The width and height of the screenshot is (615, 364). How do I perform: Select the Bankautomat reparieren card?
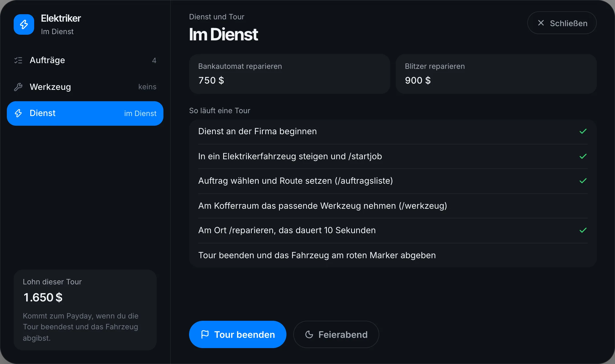click(x=290, y=74)
